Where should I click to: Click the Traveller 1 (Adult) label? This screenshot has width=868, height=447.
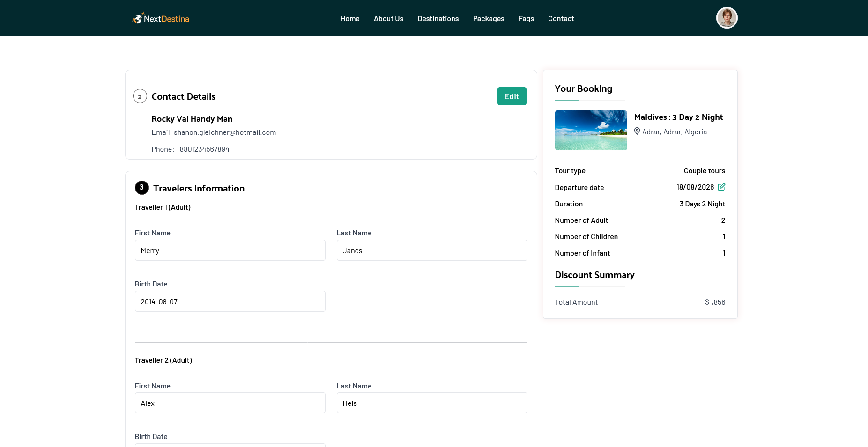(x=163, y=207)
